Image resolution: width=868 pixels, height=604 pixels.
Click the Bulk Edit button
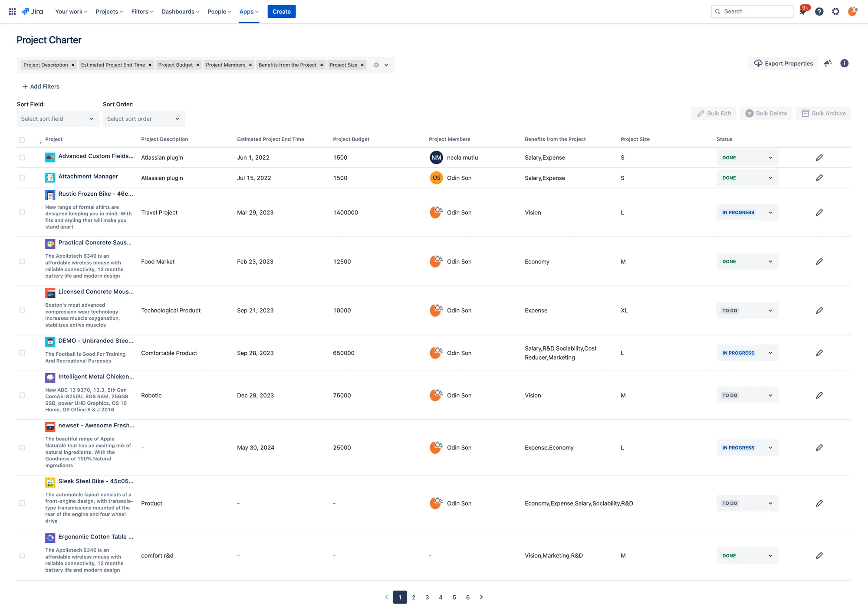tap(714, 113)
